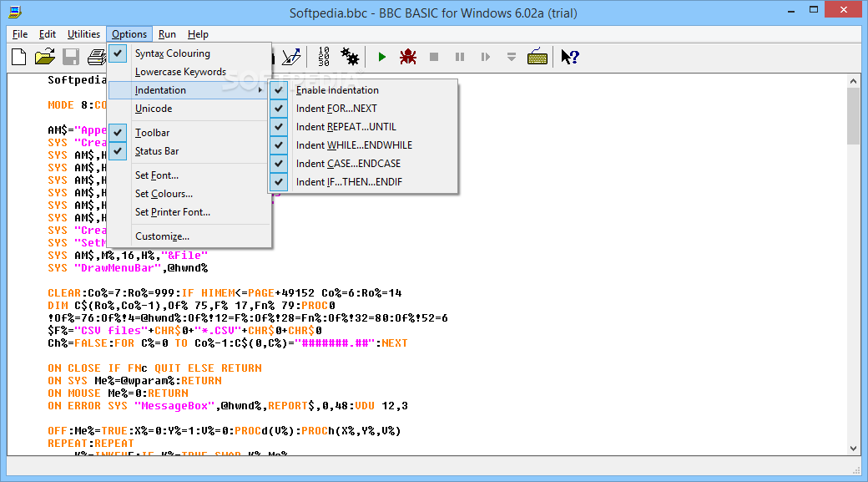Toggle the Unicode option
The width and height of the screenshot is (868, 482).
point(189,109)
